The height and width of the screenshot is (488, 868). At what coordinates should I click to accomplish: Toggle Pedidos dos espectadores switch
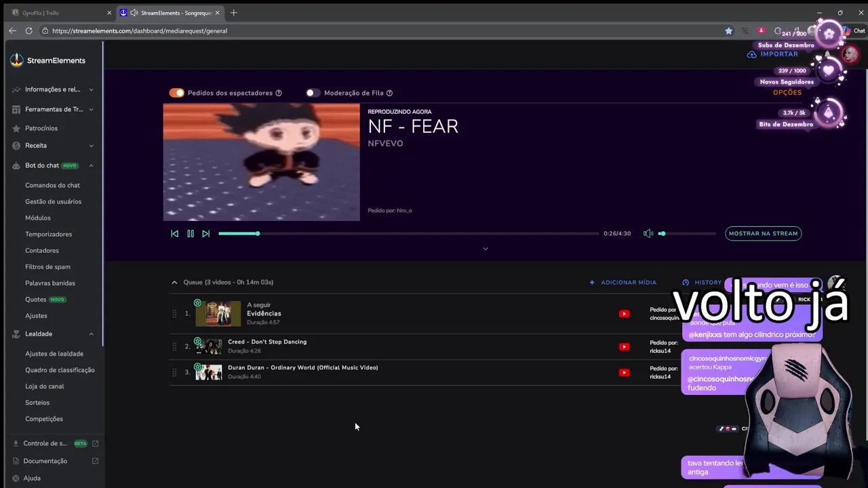[x=177, y=93]
